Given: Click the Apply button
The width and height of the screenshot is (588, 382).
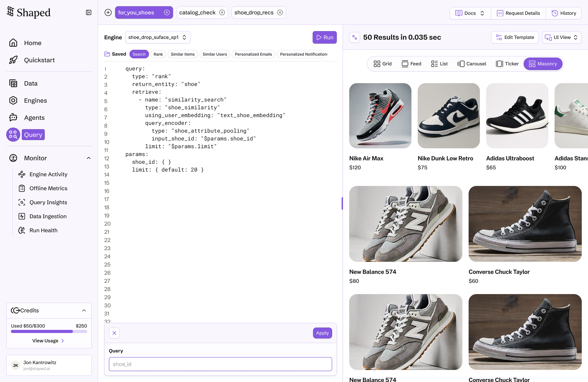Looking at the screenshot, I should tap(322, 333).
